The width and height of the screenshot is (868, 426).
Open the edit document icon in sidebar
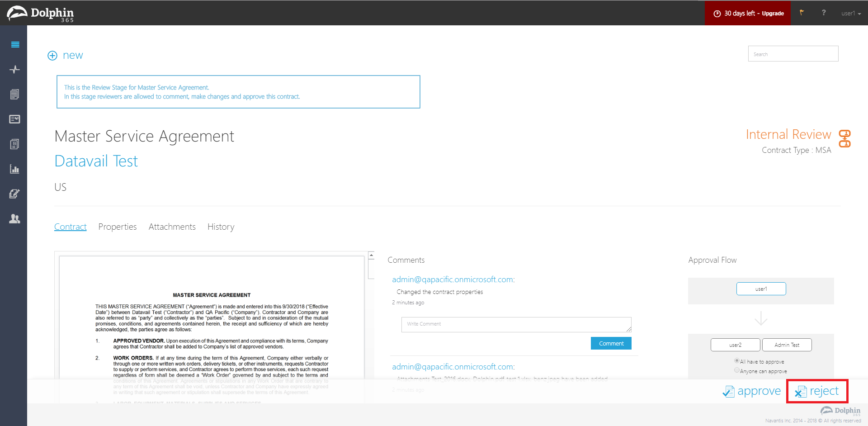point(15,194)
